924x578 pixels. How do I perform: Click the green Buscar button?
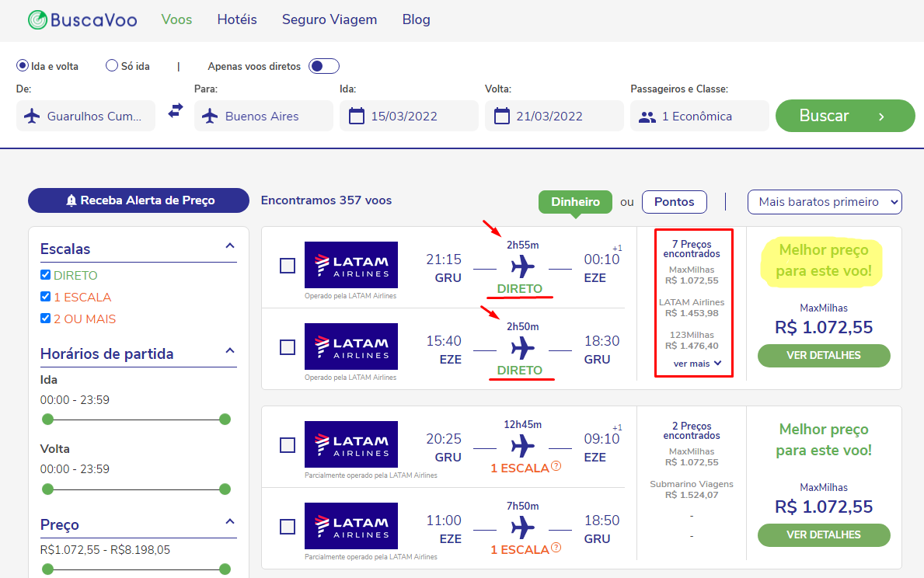pyautogui.click(x=845, y=116)
